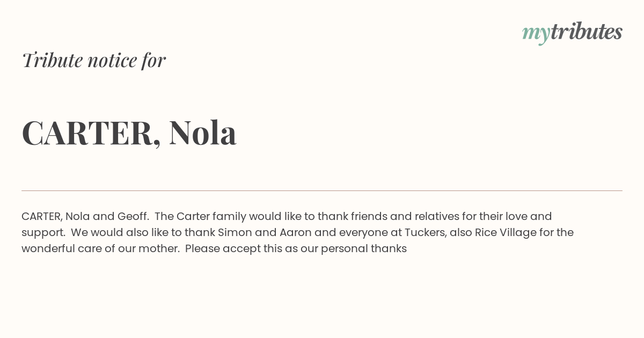Click the "CARTER, Nola" title

[x=129, y=133]
